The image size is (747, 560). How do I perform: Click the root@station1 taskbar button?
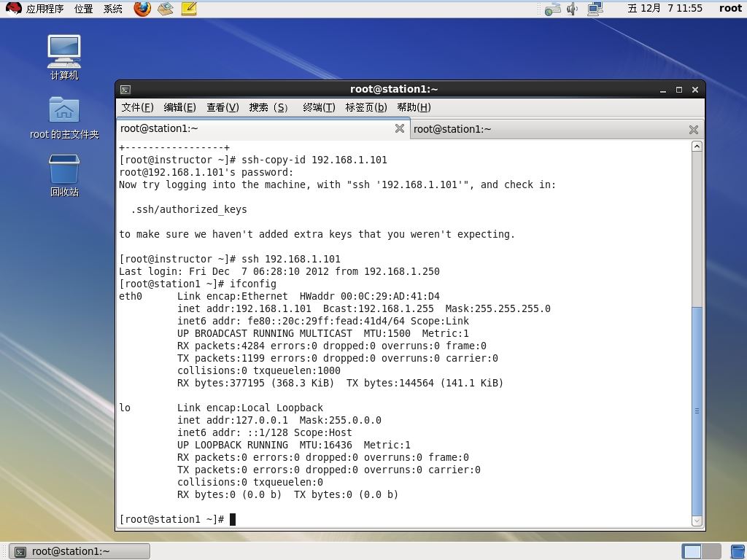coord(79,551)
